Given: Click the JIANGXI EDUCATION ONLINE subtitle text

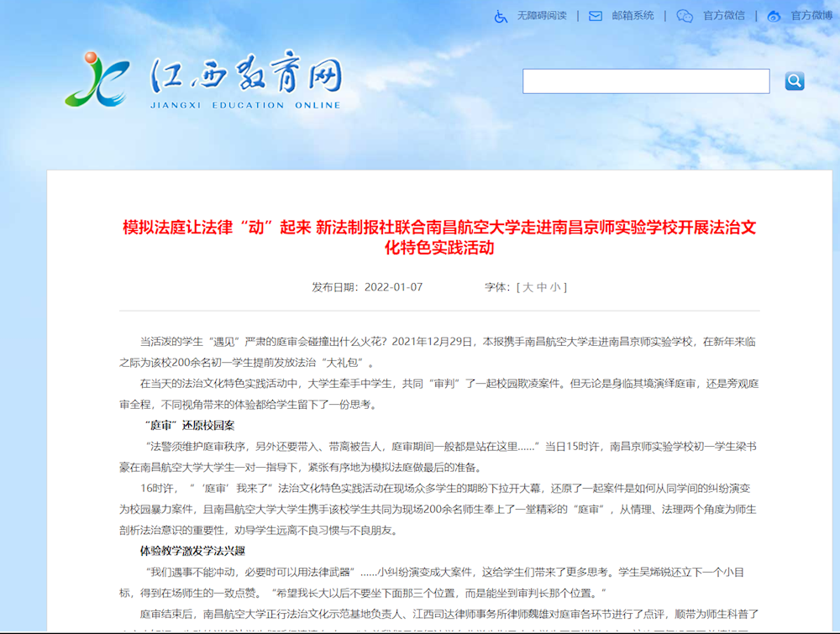Looking at the screenshot, I should pyautogui.click(x=245, y=106).
